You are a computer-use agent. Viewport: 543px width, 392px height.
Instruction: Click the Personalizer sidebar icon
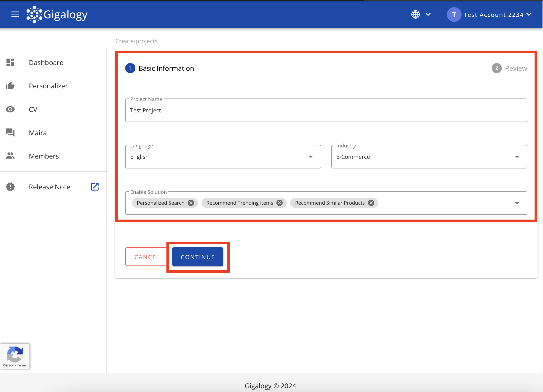click(x=10, y=86)
